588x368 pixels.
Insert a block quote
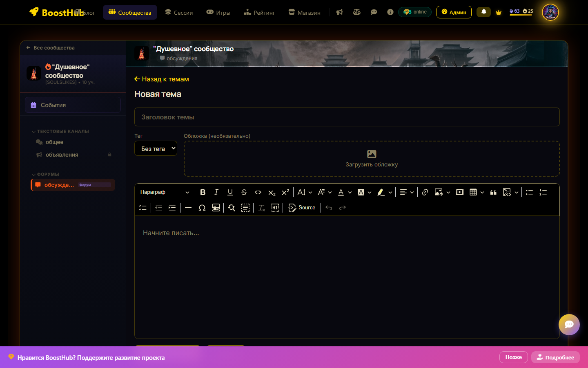(493, 192)
